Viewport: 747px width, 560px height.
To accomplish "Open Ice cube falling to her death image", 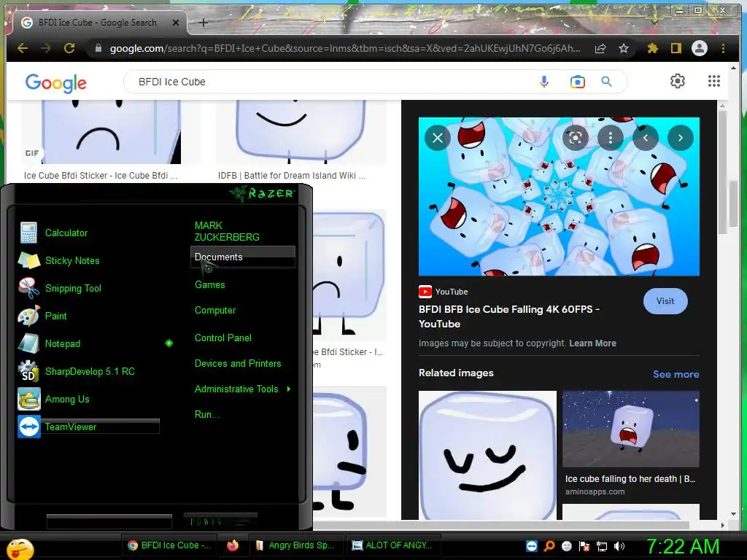I will click(x=631, y=429).
